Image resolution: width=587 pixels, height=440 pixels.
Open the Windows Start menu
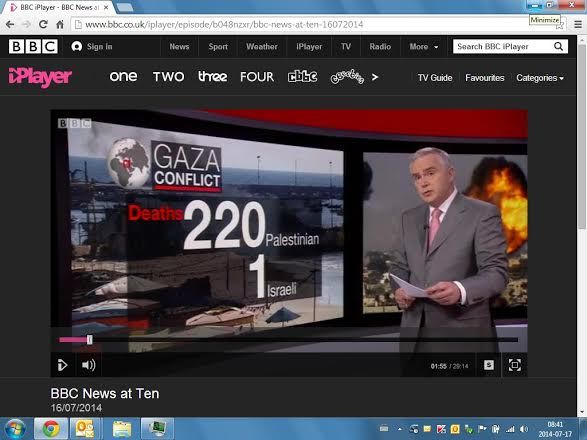[14, 429]
